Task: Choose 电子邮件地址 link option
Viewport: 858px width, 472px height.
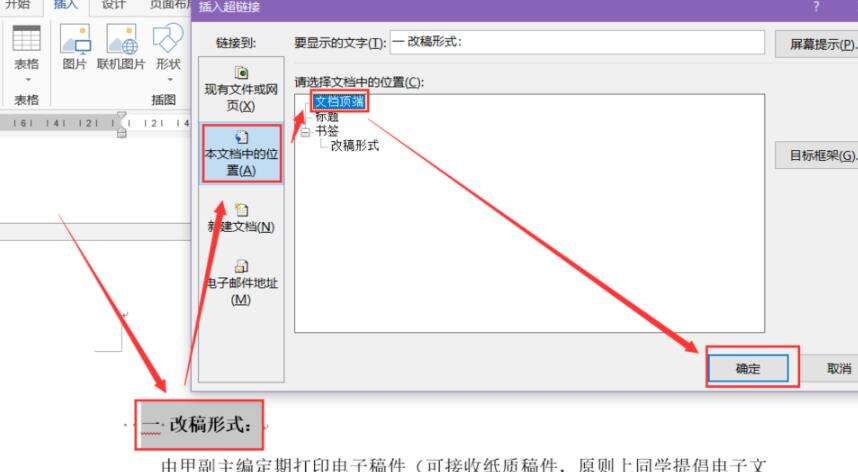Action: (241, 283)
